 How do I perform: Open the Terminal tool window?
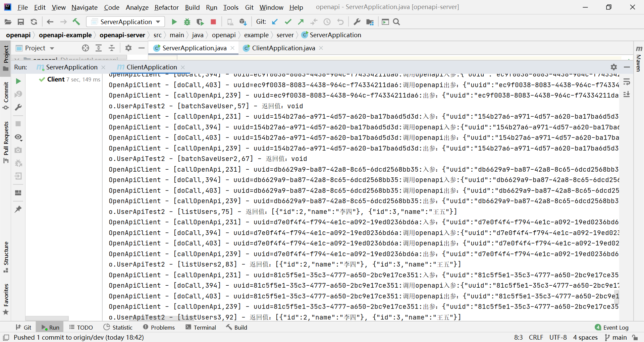click(201, 327)
